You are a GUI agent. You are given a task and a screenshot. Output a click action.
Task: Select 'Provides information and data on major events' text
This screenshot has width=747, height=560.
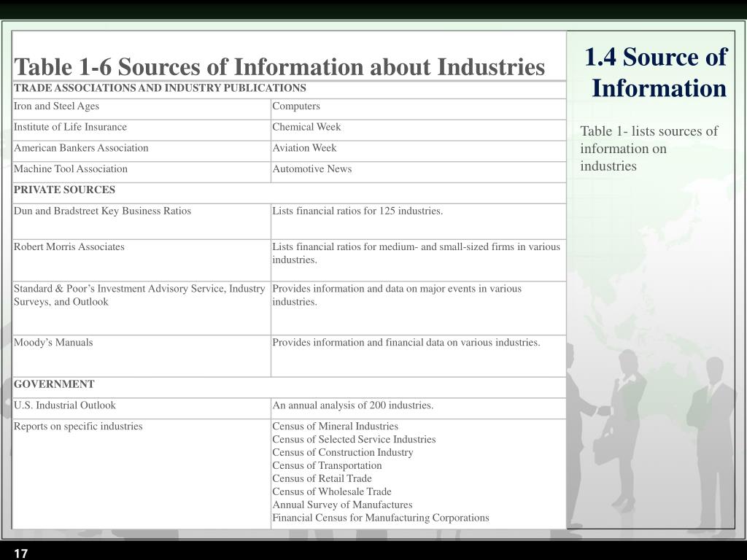(397, 295)
